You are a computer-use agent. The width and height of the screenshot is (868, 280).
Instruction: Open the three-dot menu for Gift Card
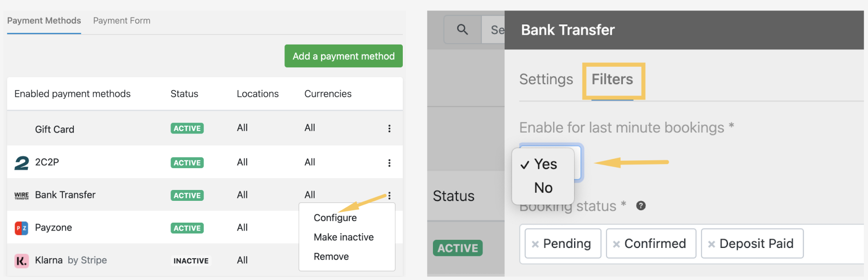point(389,129)
